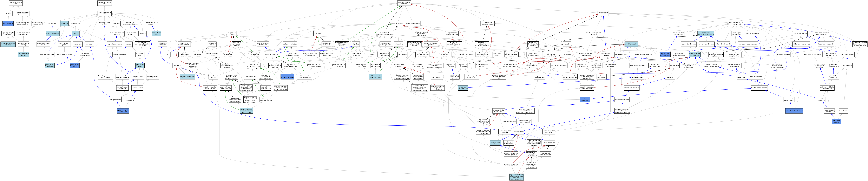The width and height of the screenshot is (868, 181).
Task: Click the 'biological_process Sema4c' root node
Action: 404,3
